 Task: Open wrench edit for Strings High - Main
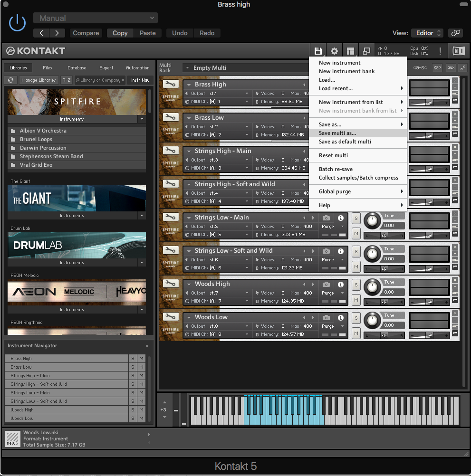coord(171,150)
